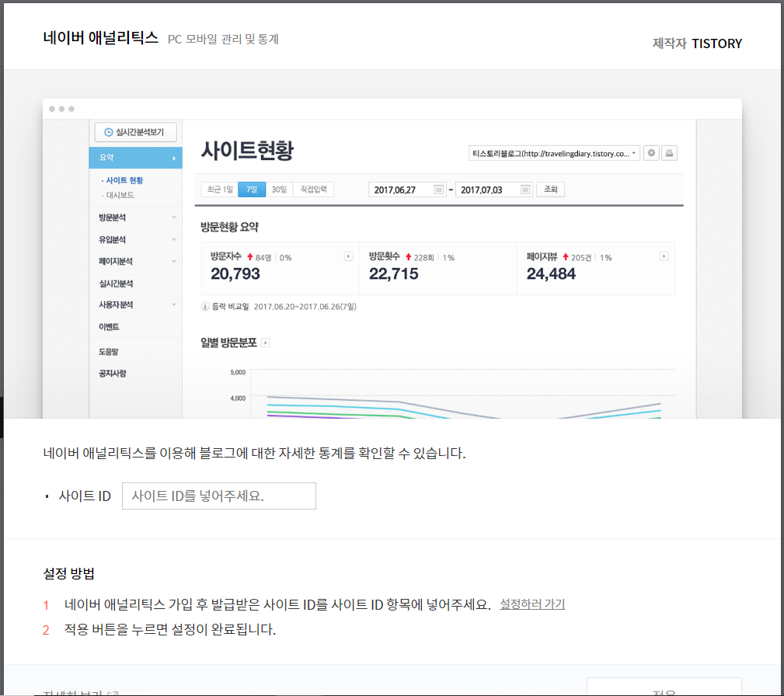Click the arrow button in 방문자수 card
This screenshot has height=696, width=784.
[349, 256]
